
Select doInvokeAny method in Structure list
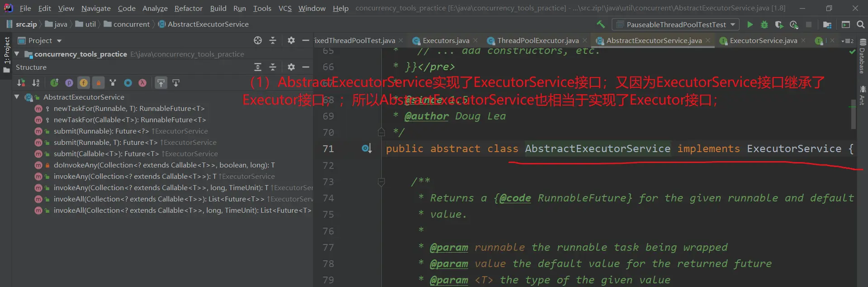click(x=164, y=165)
